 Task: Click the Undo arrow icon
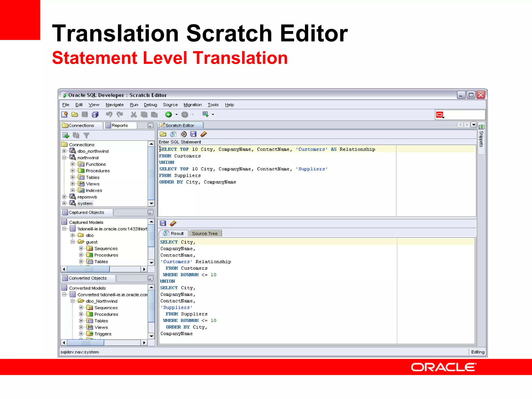pos(109,114)
